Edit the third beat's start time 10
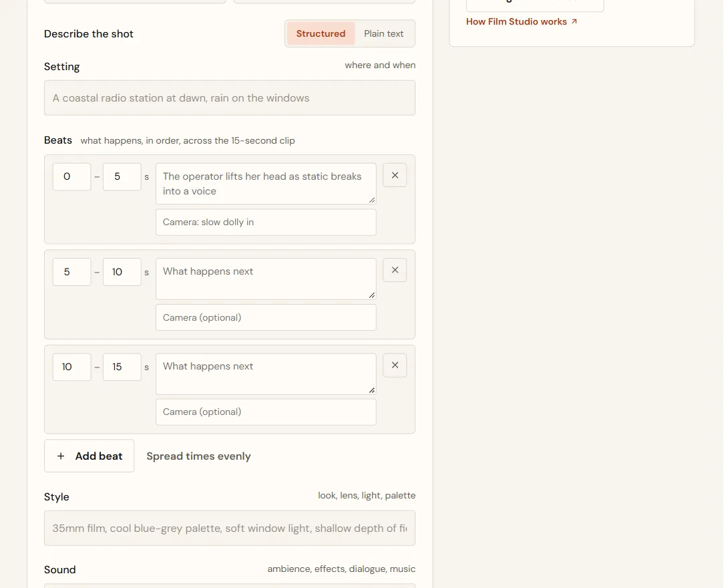Screen dimensions: 724x588 (x=71, y=367)
